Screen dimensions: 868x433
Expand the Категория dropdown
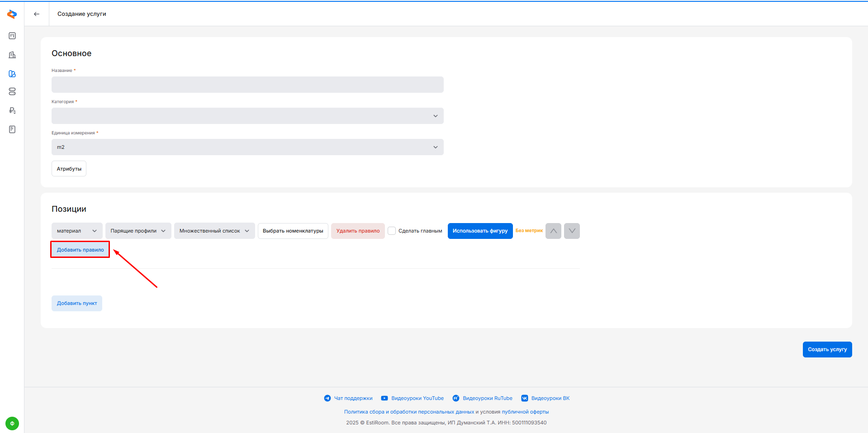coord(247,116)
